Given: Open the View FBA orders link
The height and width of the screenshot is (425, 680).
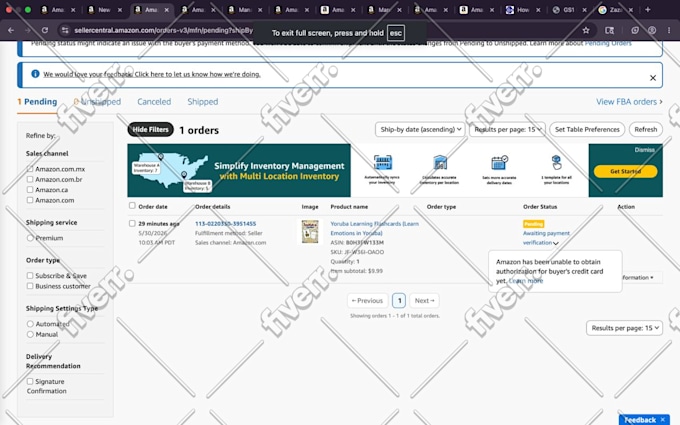Looking at the screenshot, I should click(x=629, y=101).
